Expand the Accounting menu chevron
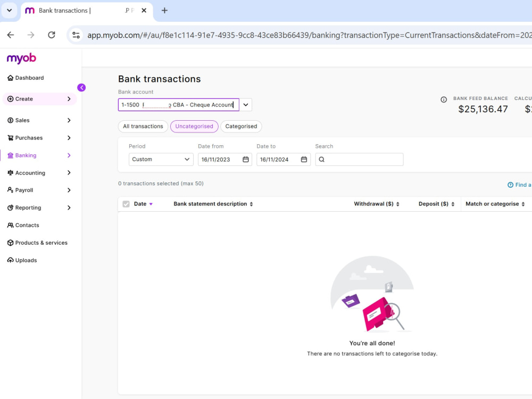This screenshot has width=532, height=399. (69, 173)
